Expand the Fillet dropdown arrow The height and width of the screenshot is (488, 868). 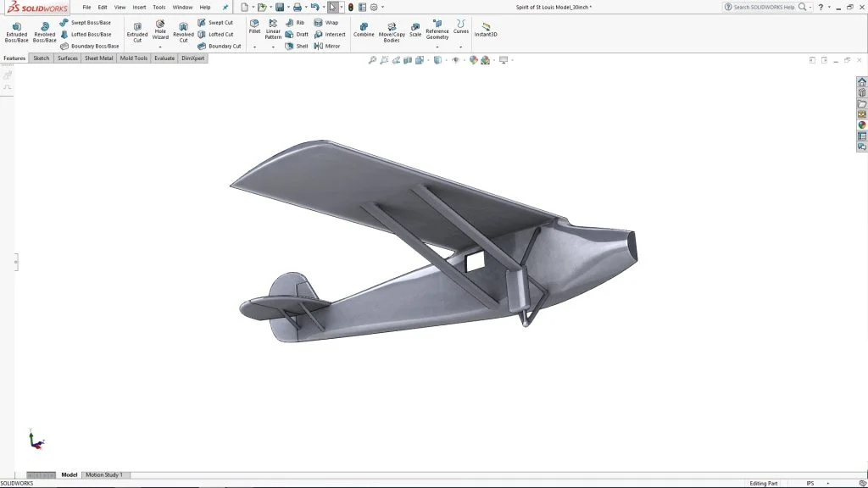point(254,47)
